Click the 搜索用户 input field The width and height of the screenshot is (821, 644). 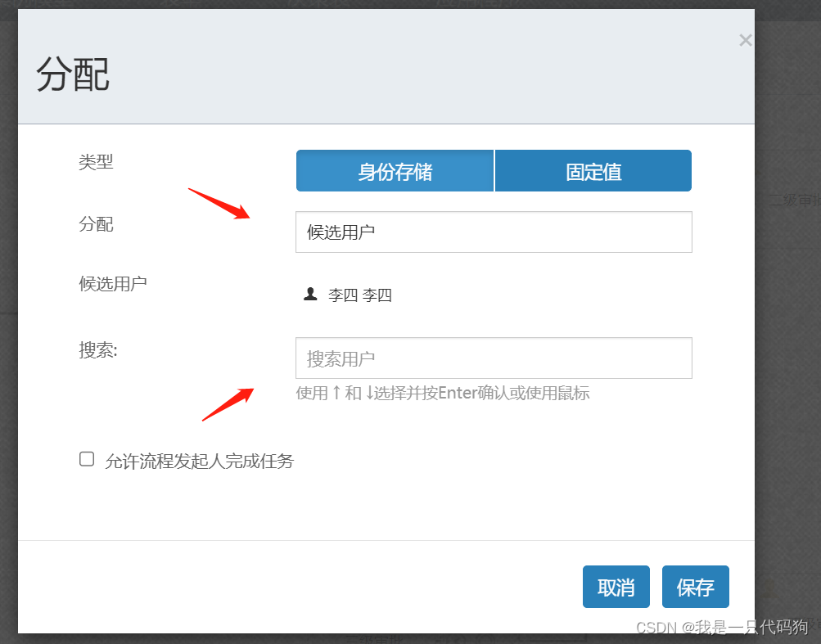[x=493, y=358]
